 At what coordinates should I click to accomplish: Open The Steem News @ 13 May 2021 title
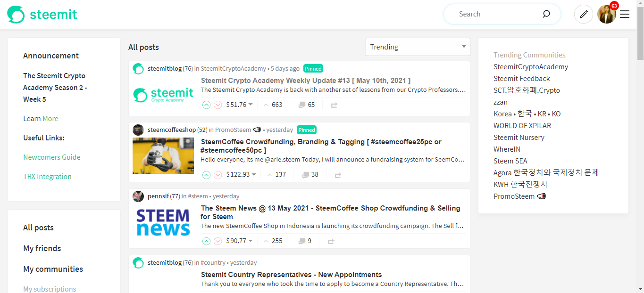point(330,212)
